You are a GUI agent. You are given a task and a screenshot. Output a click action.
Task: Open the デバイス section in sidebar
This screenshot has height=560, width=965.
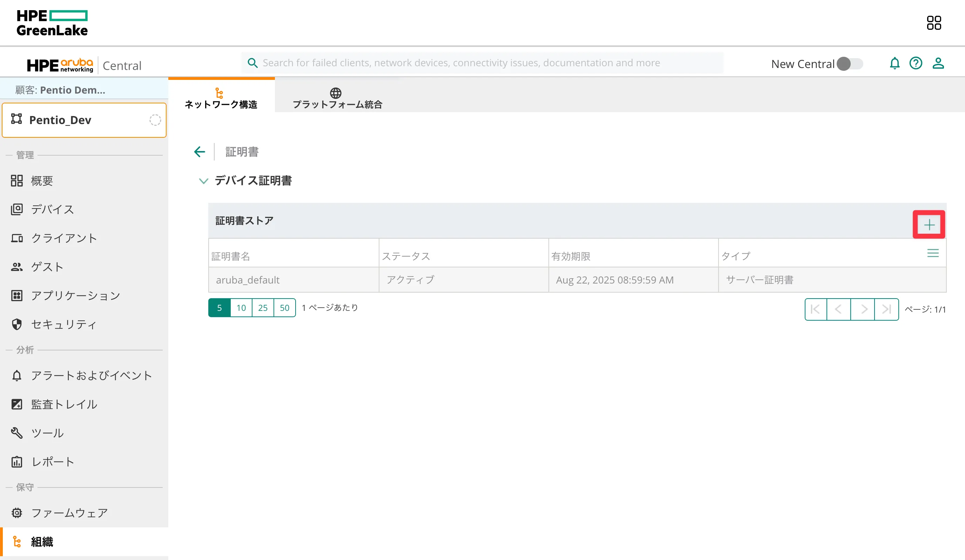tap(53, 209)
